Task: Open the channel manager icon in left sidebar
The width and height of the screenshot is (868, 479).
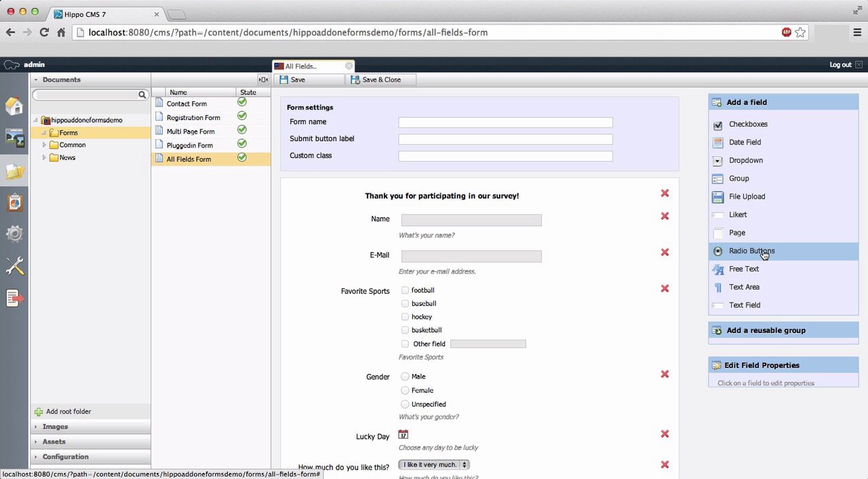Action: [14, 138]
